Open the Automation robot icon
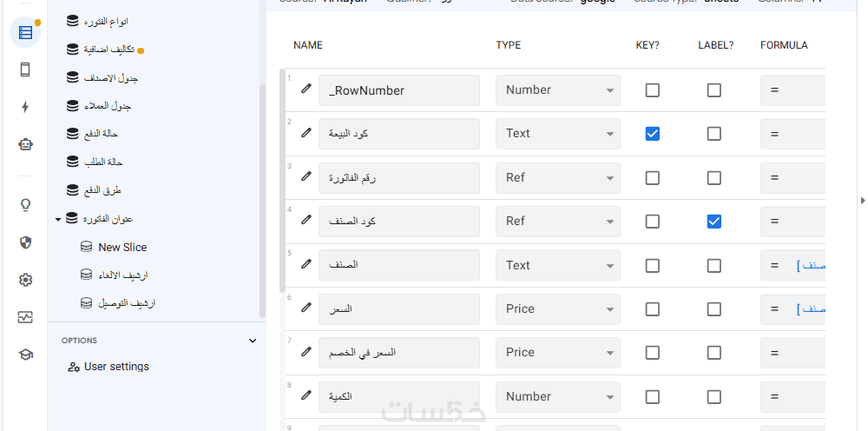Viewport: 868px width, 431px height. click(25, 144)
